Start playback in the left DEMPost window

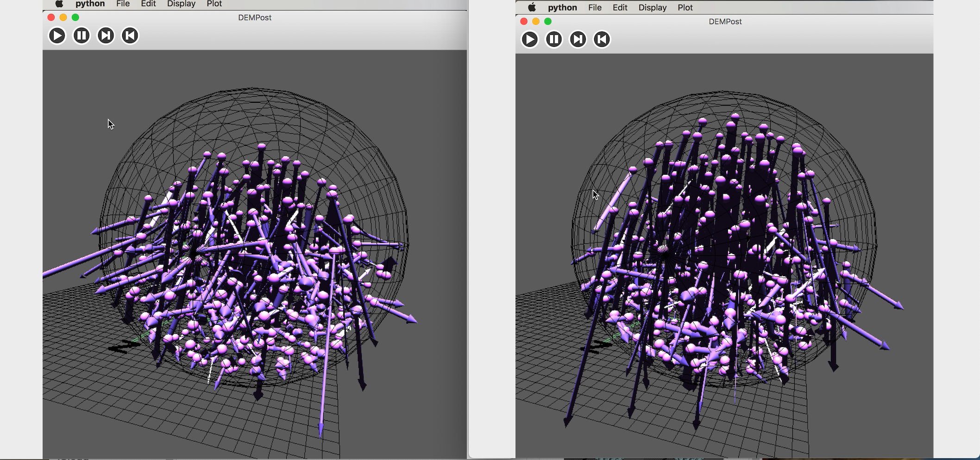[57, 36]
